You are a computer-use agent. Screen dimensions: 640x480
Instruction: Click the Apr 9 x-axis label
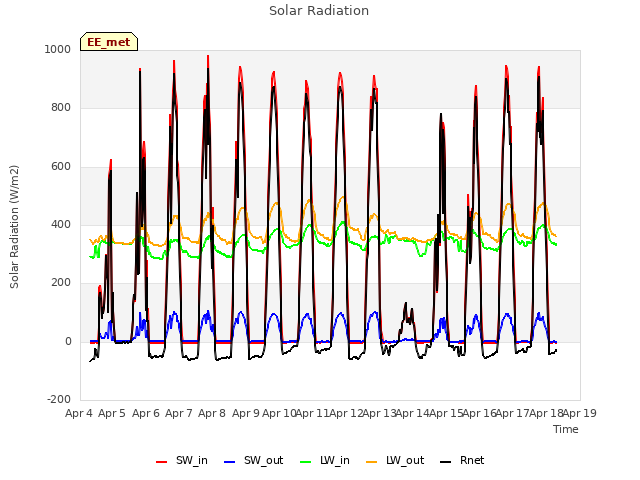(x=246, y=413)
